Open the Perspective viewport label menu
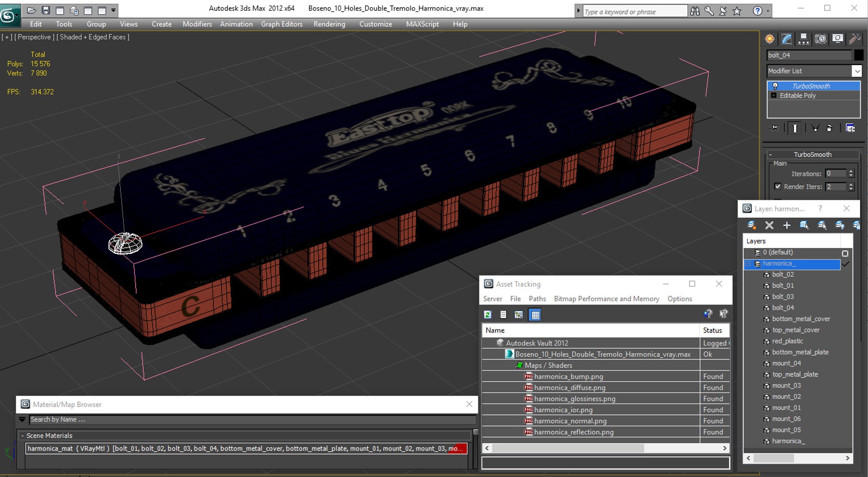 pos(34,37)
